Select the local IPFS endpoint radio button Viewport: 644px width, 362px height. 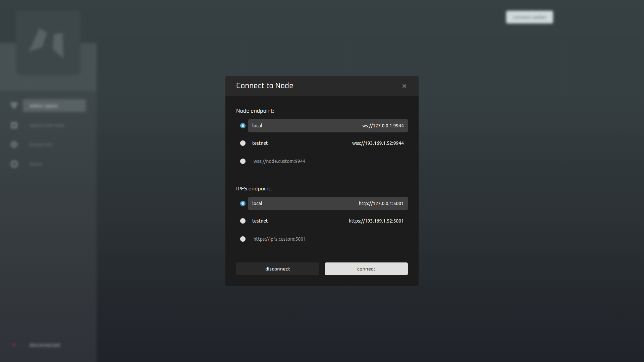pos(243,203)
